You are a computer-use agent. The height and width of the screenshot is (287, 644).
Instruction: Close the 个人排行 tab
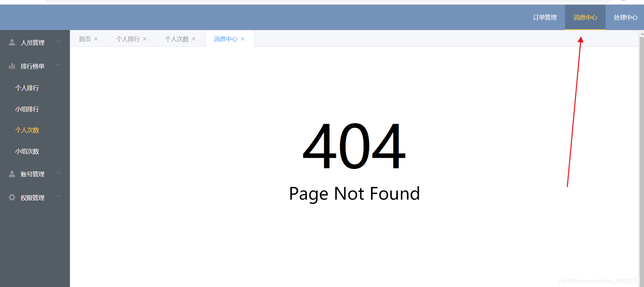point(145,39)
